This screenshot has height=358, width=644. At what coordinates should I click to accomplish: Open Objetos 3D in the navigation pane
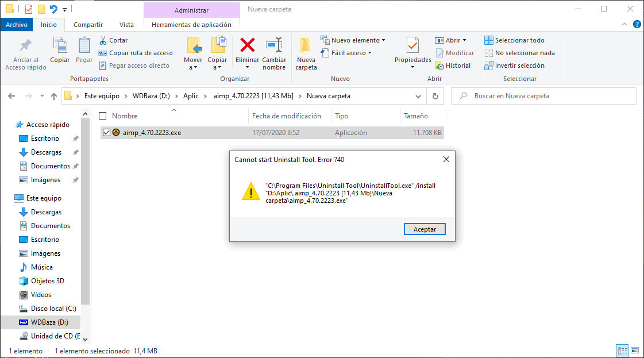point(47,281)
